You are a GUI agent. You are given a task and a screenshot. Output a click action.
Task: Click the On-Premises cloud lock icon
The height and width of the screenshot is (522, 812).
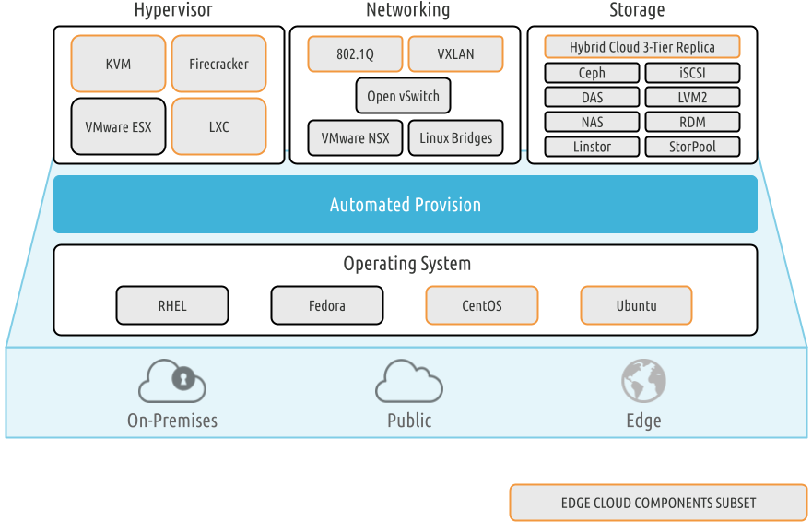tap(171, 381)
